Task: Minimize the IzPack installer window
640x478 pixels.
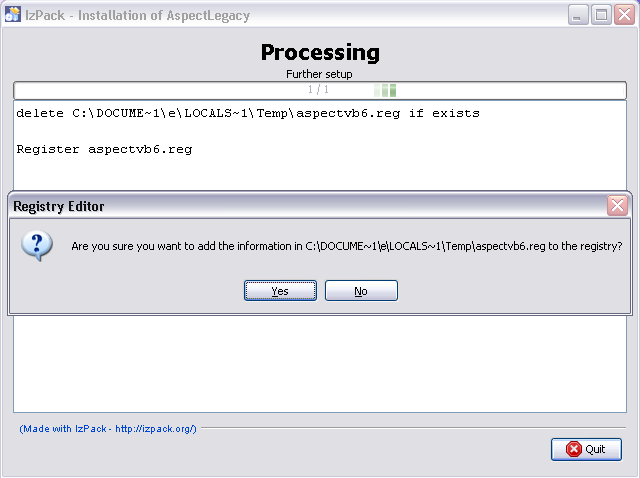Action: tap(578, 15)
